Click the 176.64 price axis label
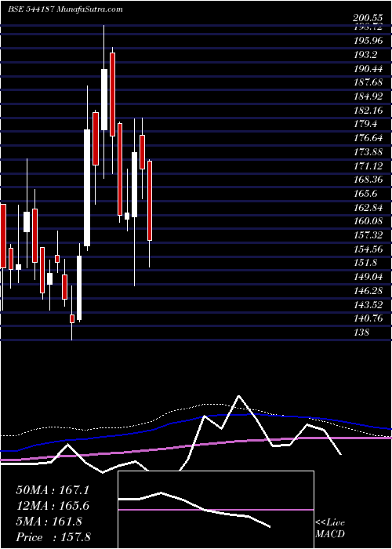The width and height of the screenshot is (392, 549). point(368,138)
